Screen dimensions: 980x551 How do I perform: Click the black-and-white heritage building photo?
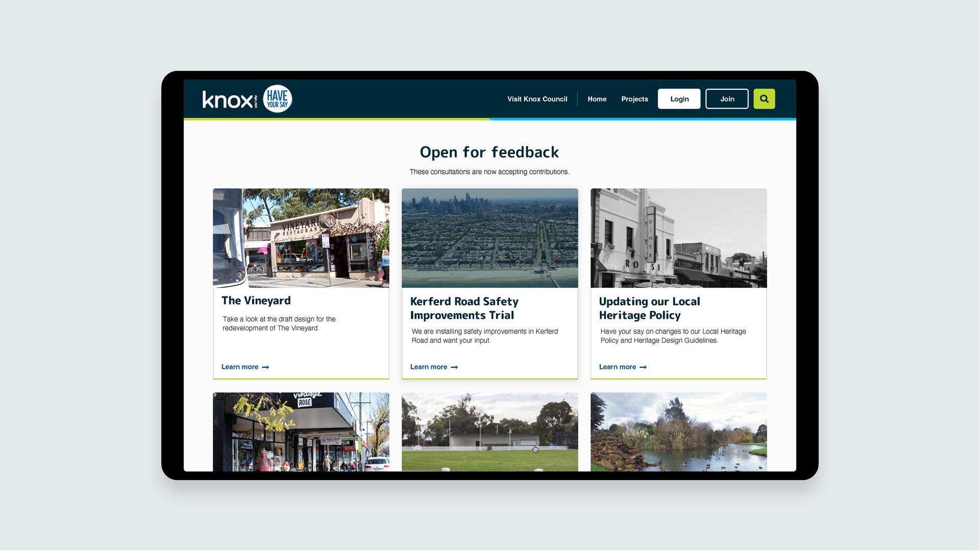click(x=678, y=238)
